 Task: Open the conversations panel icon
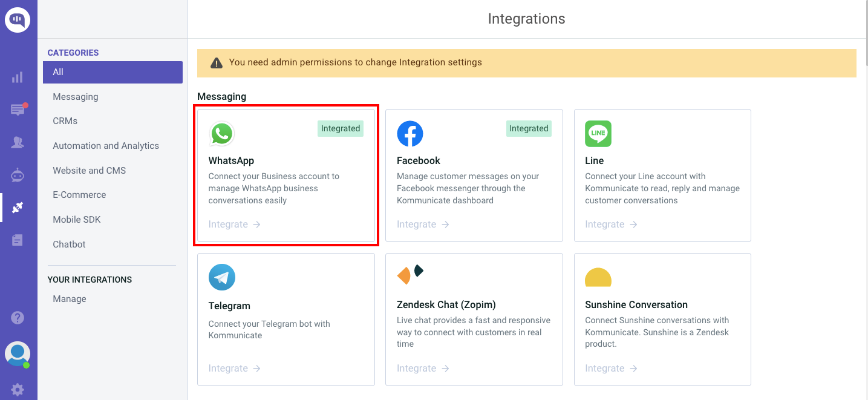pos(18,110)
